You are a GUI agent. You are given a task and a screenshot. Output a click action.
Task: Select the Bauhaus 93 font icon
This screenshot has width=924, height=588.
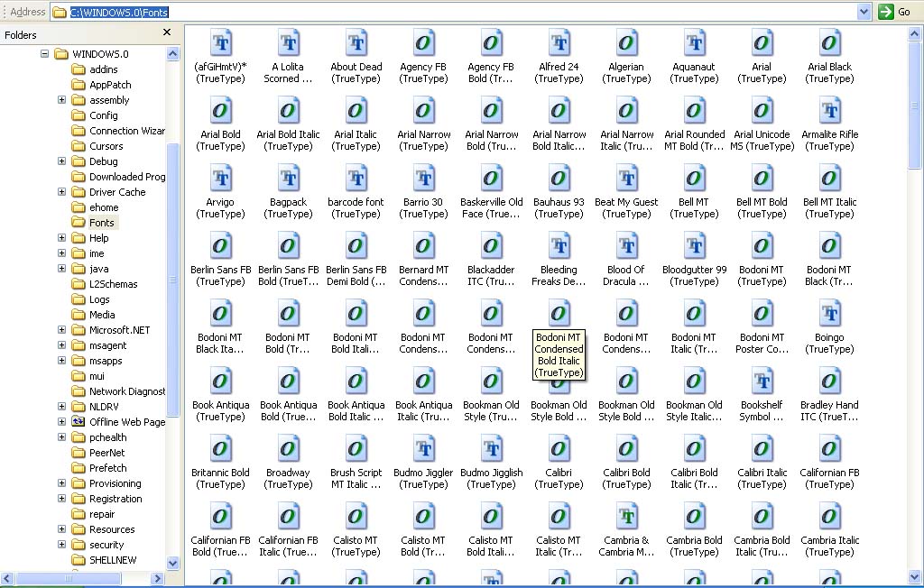[x=559, y=178]
